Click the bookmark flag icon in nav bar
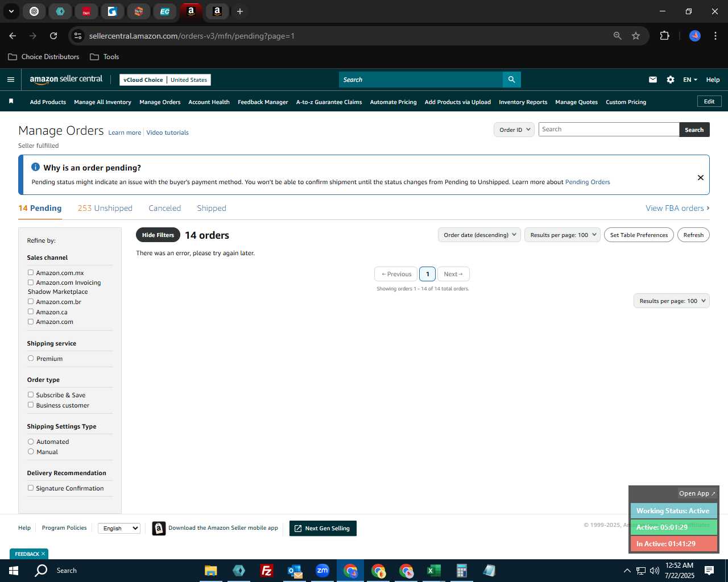 [x=11, y=101]
